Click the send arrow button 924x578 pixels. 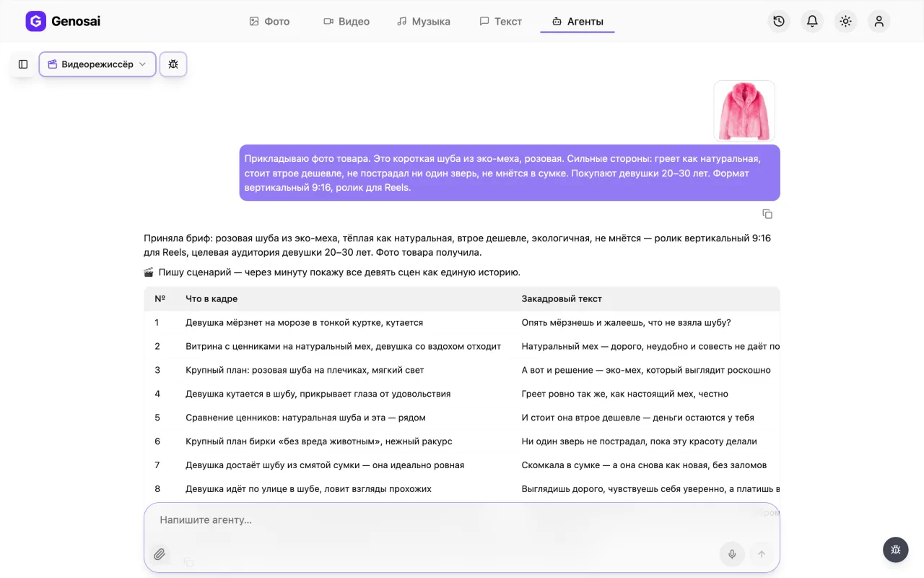click(761, 554)
